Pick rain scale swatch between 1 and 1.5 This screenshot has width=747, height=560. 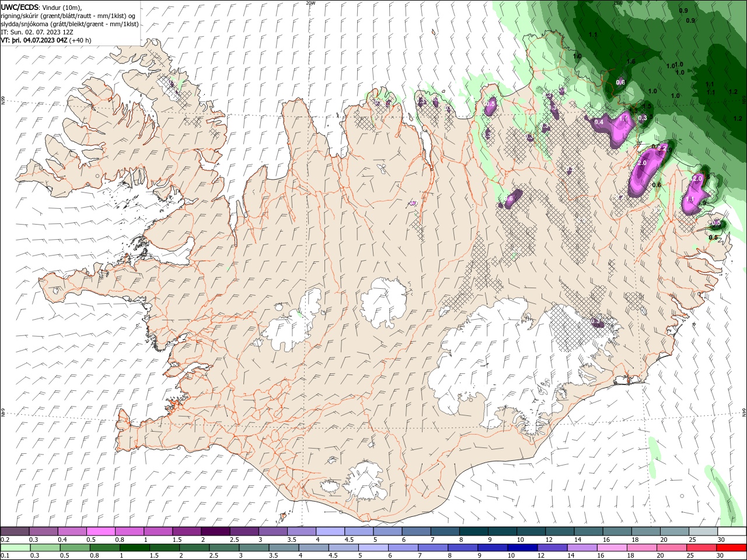134,548
